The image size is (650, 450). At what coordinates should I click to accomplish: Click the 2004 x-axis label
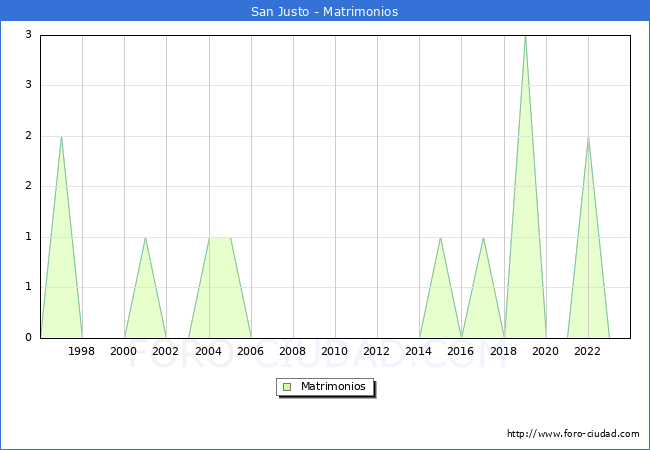pyautogui.click(x=208, y=351)
